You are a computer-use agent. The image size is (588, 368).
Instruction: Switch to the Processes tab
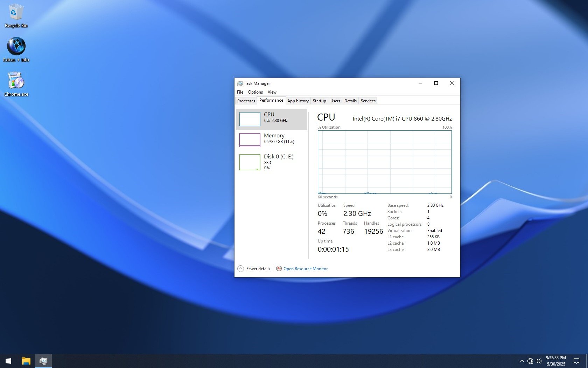pos(246,101)
